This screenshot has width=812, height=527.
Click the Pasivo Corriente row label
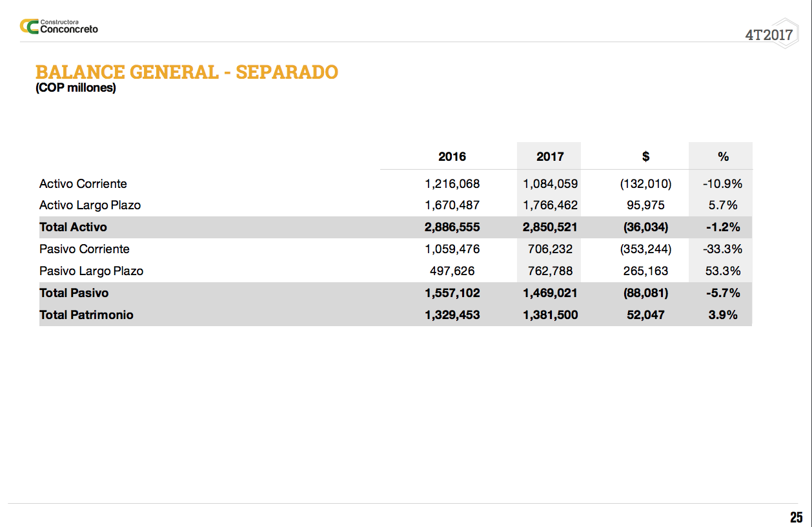point(85,249)
